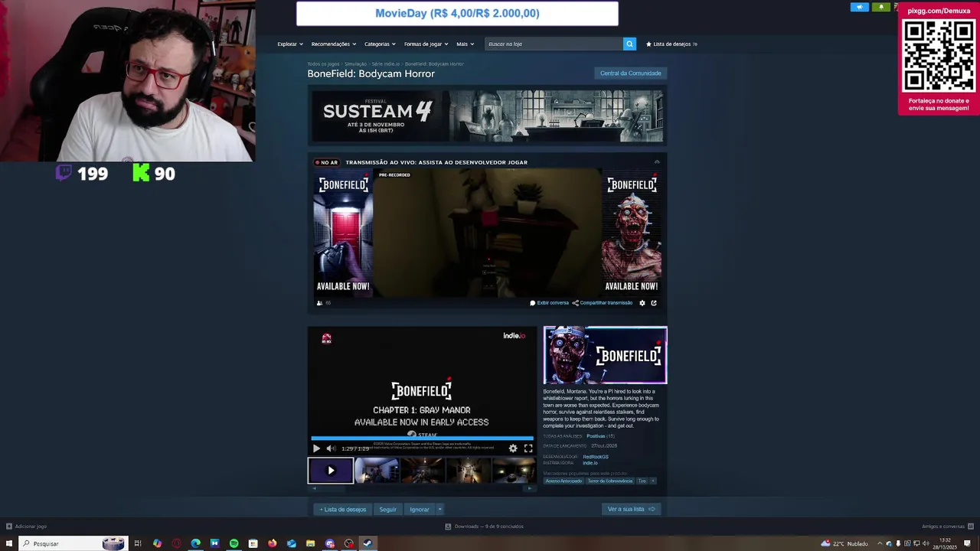
Task: Open trailer video settings gear
Action: pos(513,448)
